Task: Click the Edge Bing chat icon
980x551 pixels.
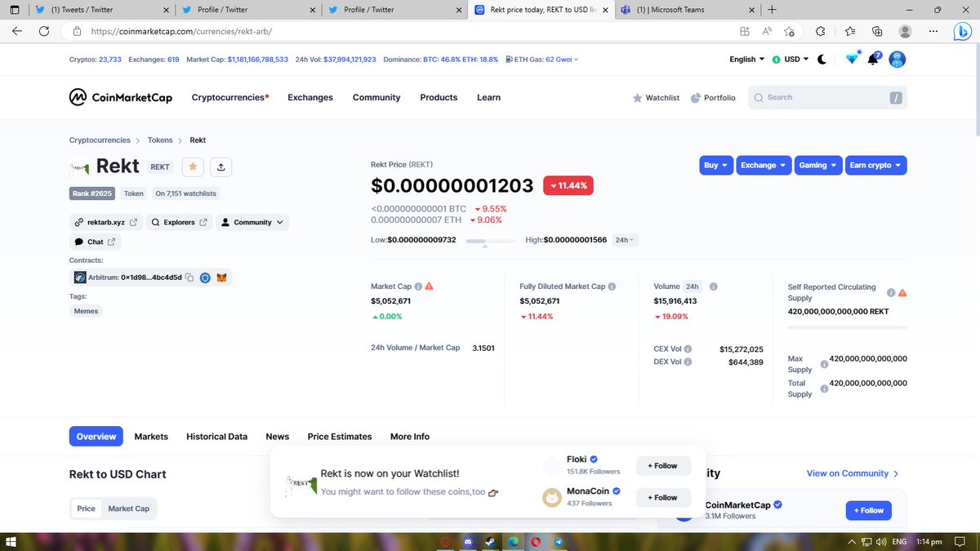Action: 961,31
